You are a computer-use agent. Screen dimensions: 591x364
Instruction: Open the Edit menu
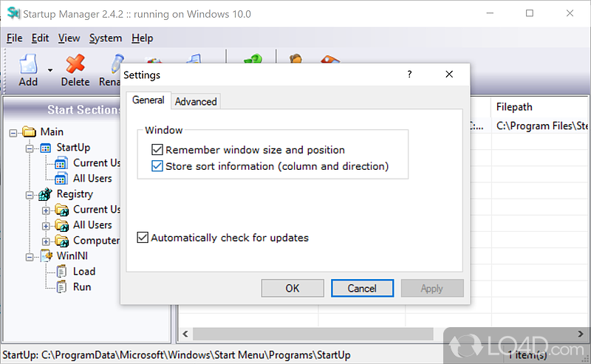[x=40, y=38]
